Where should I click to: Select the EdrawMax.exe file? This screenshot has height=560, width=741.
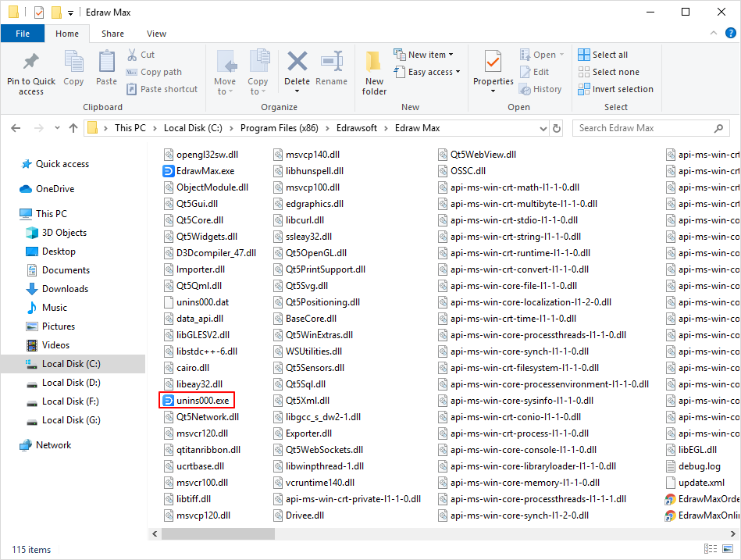(199, 171)
